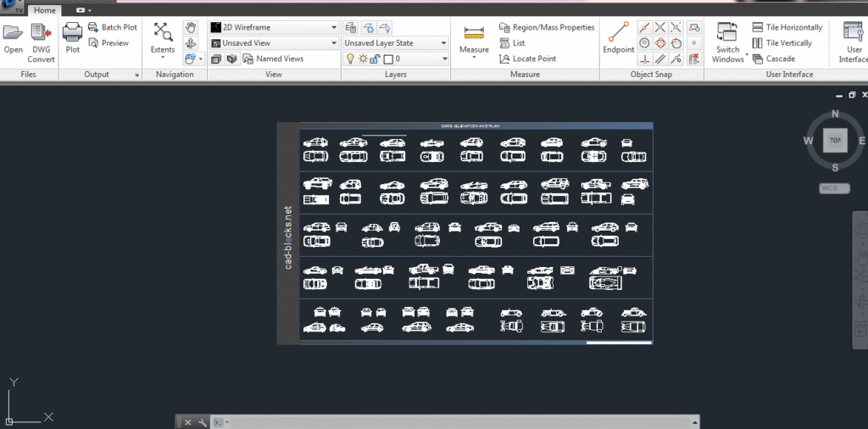
Task: Toggle Node object snap icon
Action: click(x=694, y=43)
